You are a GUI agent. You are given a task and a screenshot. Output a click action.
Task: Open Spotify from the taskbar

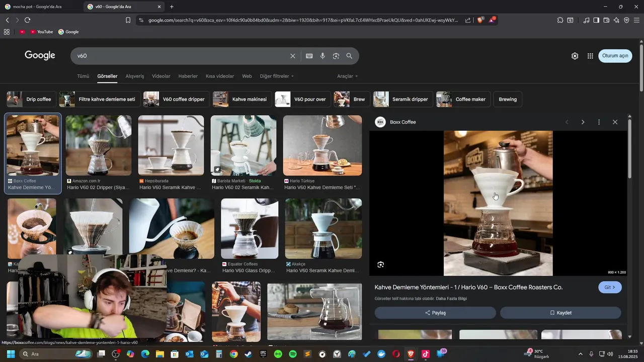(x=293, y=354)
